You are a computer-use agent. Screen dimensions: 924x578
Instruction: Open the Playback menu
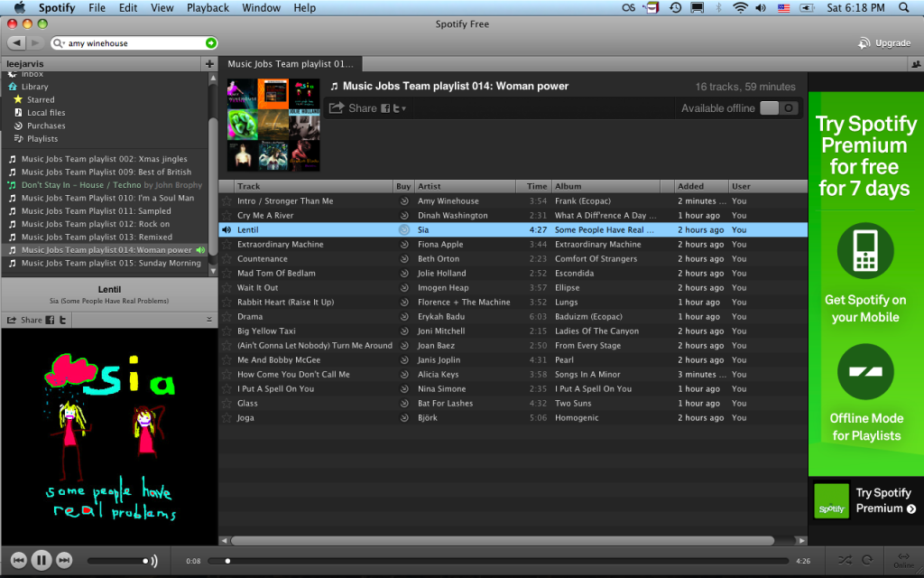[x=208, y=7]
